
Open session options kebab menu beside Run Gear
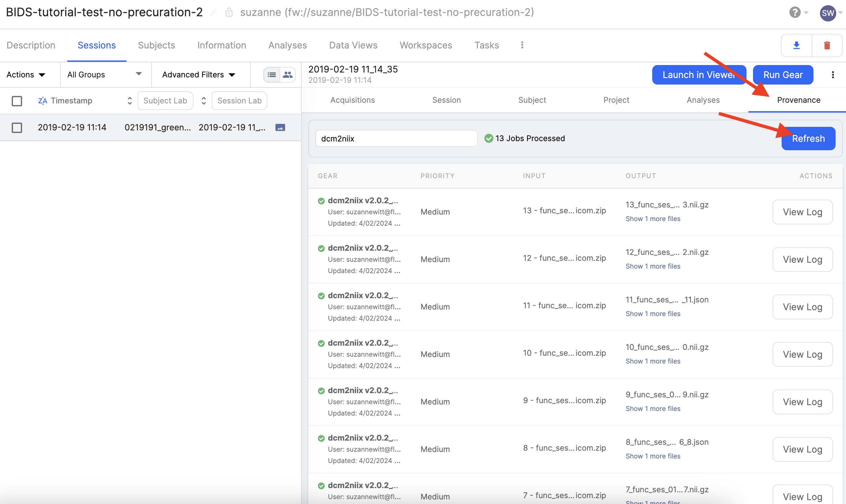(833, 75)
